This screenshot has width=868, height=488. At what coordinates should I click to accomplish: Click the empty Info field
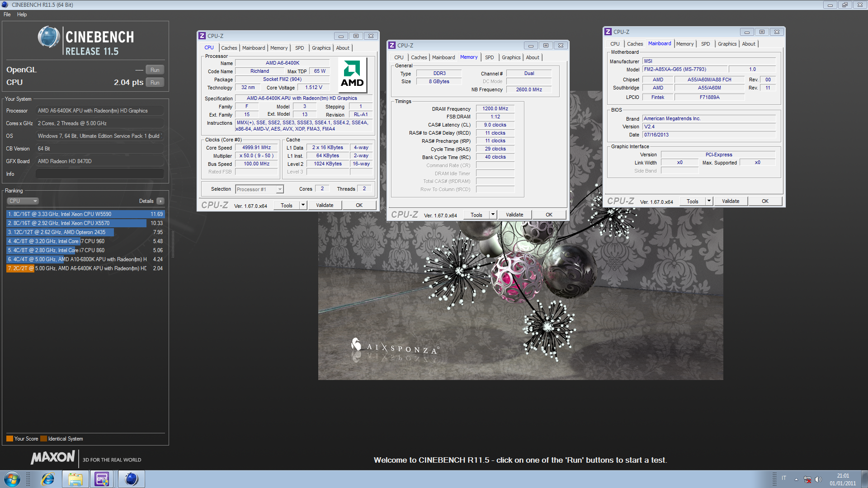tap(99, 174)
